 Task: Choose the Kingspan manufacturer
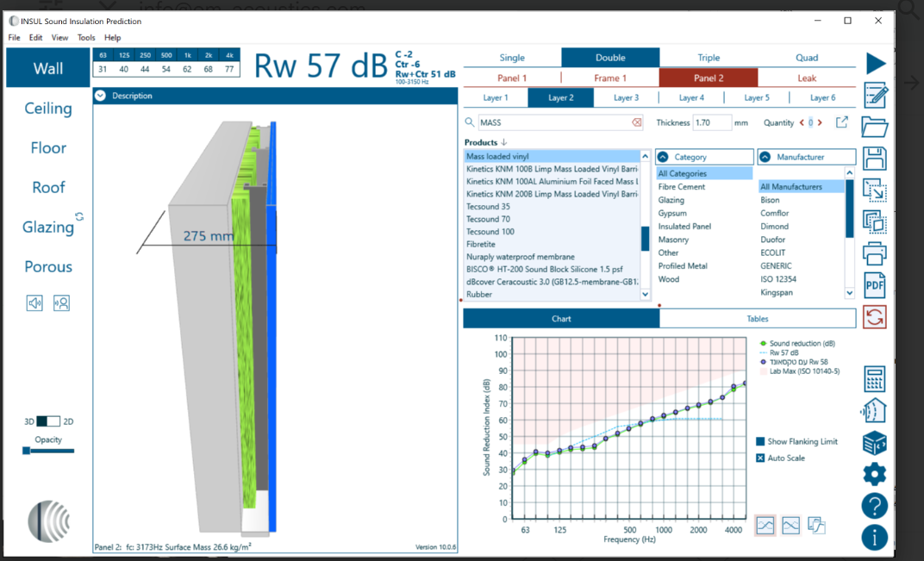click(776, 292)
